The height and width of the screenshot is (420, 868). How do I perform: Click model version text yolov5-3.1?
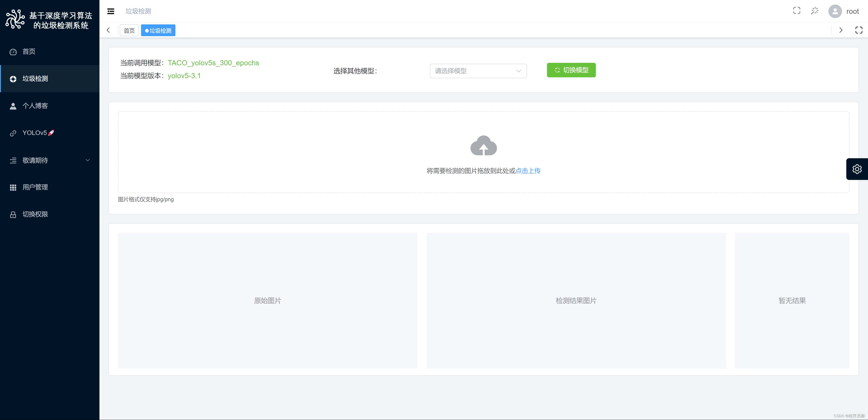click(184, 76)
